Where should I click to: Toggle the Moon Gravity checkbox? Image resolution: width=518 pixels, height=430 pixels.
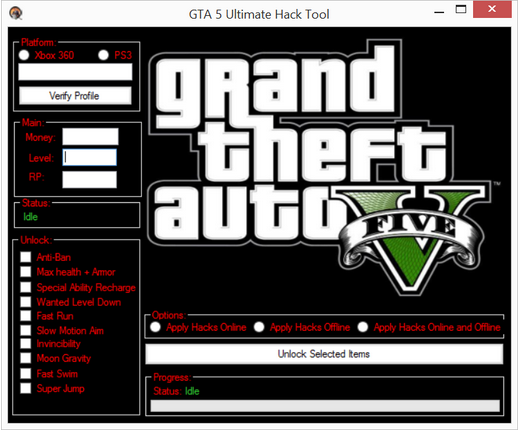point(26,358)
